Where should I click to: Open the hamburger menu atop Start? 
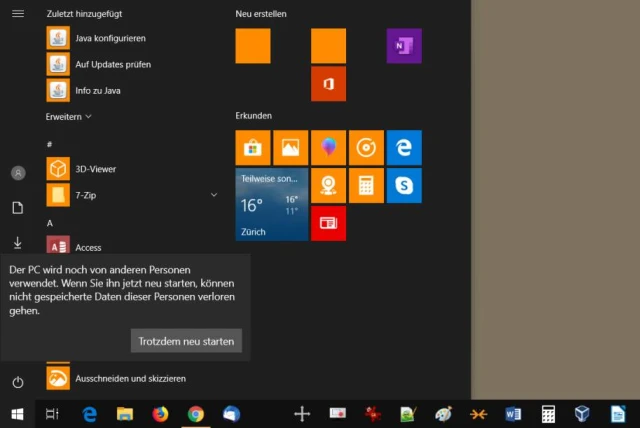pos(17,14)
